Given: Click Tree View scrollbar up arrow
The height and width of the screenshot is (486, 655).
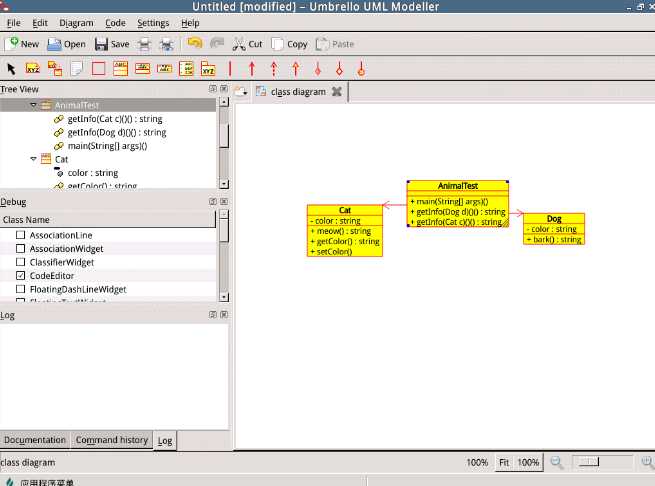Looking at the screenshot, I should pyautogui.click(x=224, y=102).
